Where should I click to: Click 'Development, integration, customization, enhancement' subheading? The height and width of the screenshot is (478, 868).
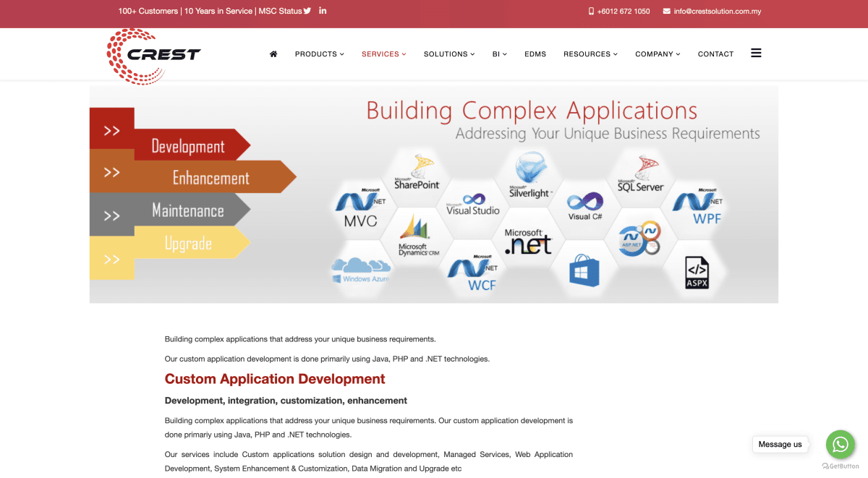pyautogui.click(x=286, y=401)
